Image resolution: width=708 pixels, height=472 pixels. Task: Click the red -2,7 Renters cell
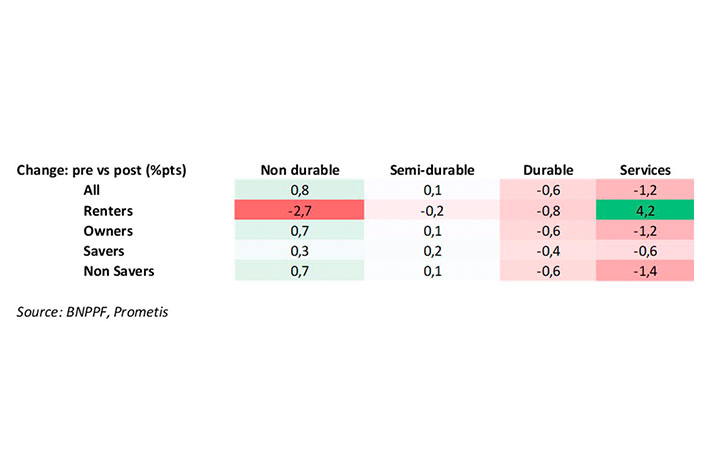tap(299, 210)
